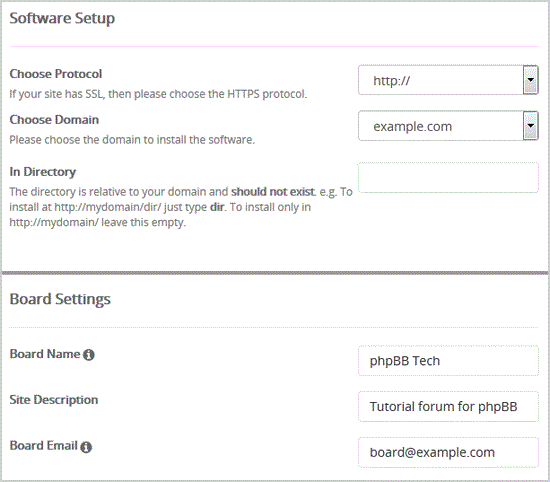Open the Choose Domain dropdown arrow
The height and width of the screenshot is (482, 550).
pyautogui.click(x=531, y=126)
